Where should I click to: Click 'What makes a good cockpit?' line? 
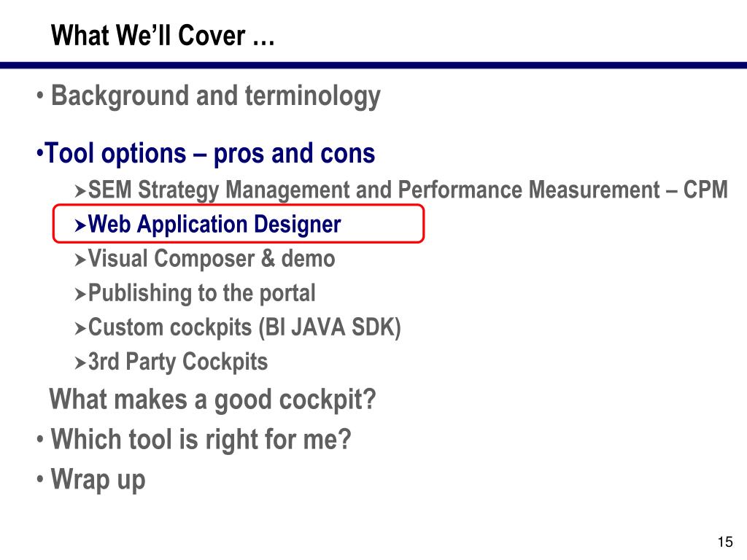(x=212, y=400)
